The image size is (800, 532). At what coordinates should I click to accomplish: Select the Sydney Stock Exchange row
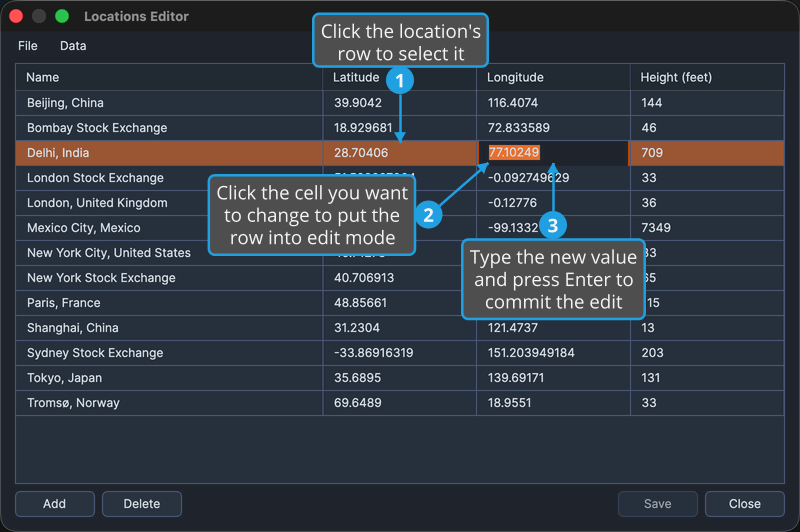click(399, 353)
